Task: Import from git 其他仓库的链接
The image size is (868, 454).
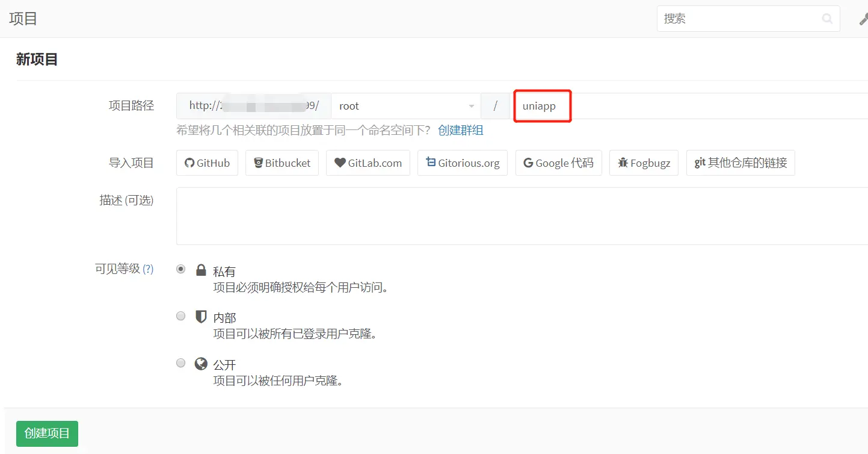Action: pos(740,163)
